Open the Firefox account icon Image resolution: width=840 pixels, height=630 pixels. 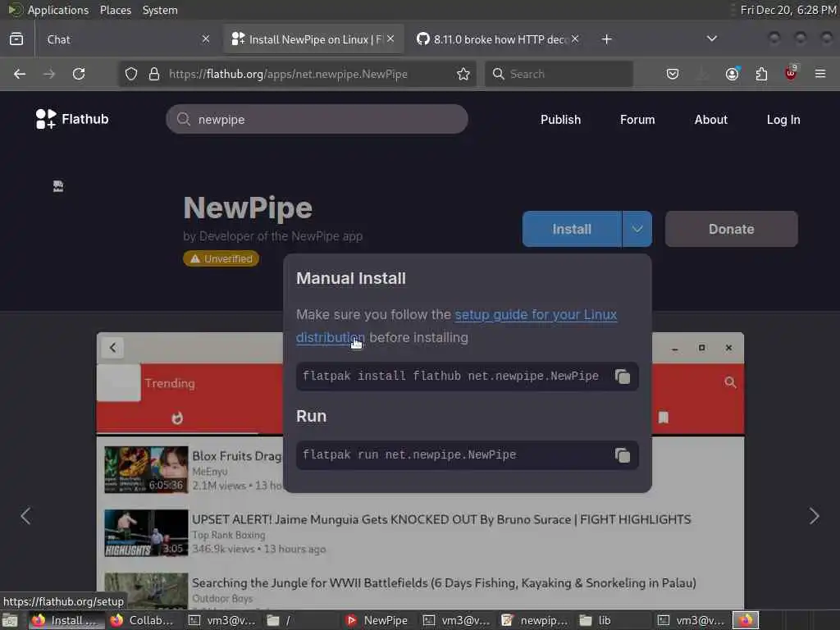(732, 74)
